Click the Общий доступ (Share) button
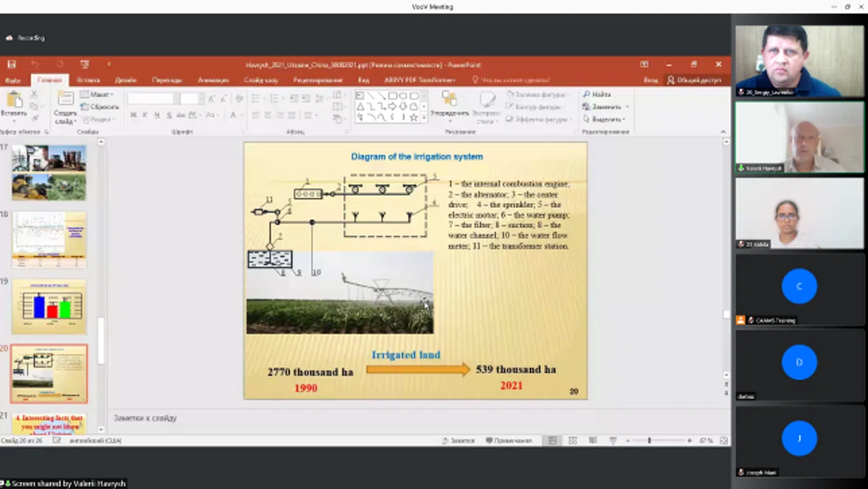The width and height of the screenshot is (868, 489). coord(693,80)
